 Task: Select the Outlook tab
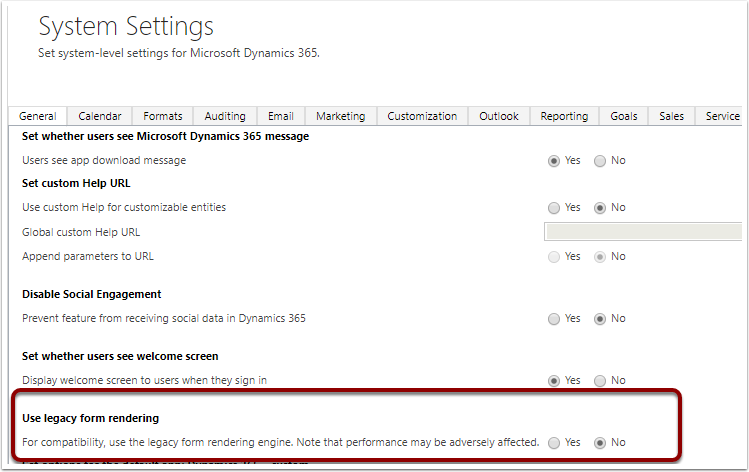499,116
